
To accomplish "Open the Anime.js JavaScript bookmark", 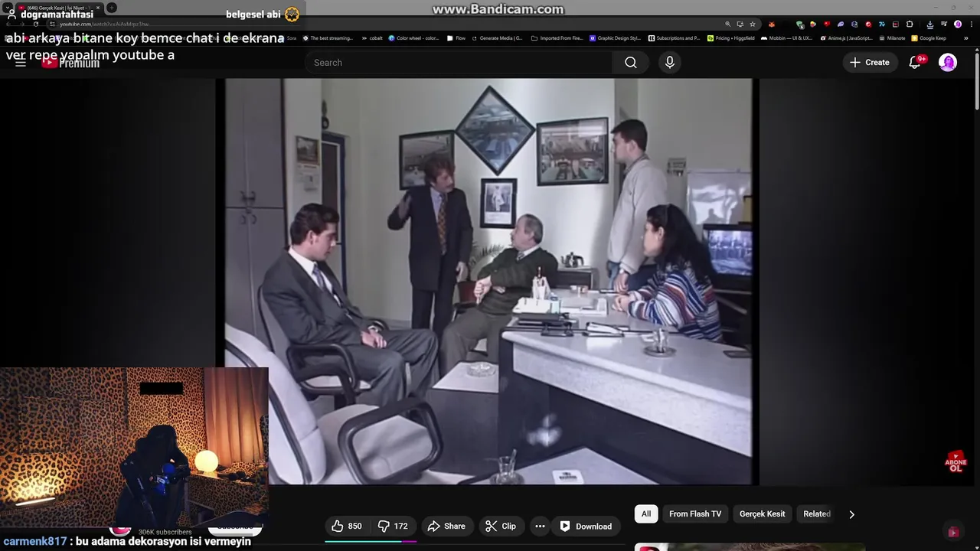I will pyautogui.click(x=846, y=37).
